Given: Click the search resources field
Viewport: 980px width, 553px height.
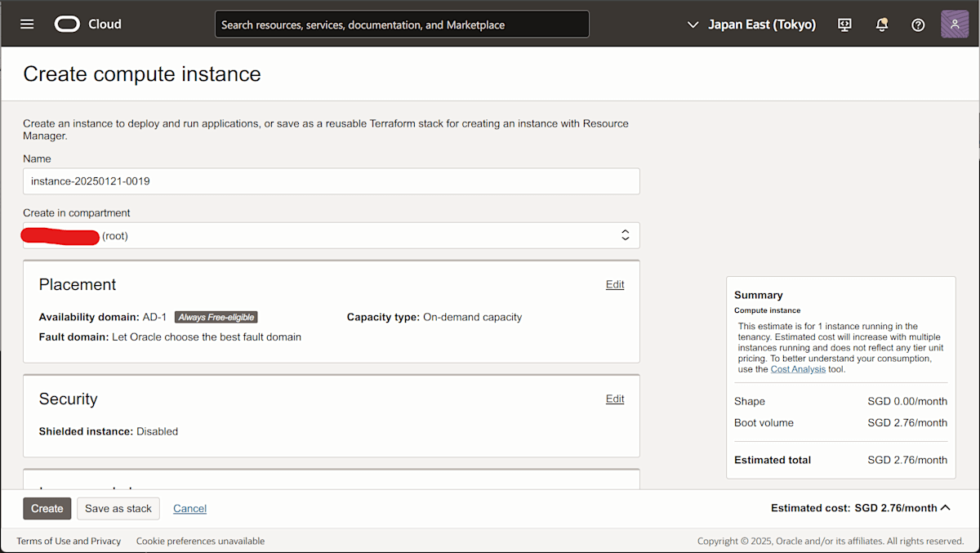Looking at the screenshot, I should tap(402, 25).
